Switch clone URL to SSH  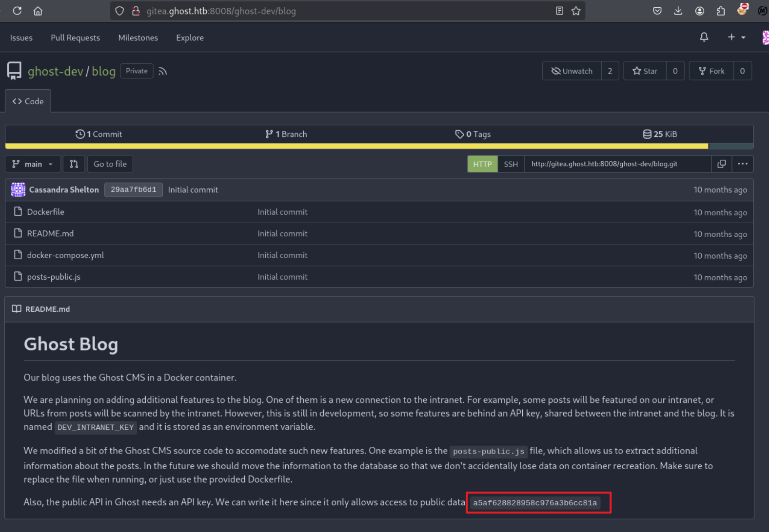511,164
